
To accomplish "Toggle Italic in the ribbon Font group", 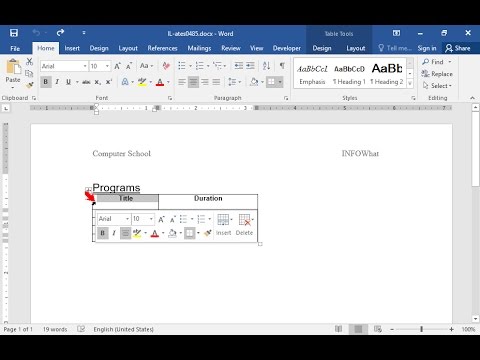I will (x=57, y=82).
